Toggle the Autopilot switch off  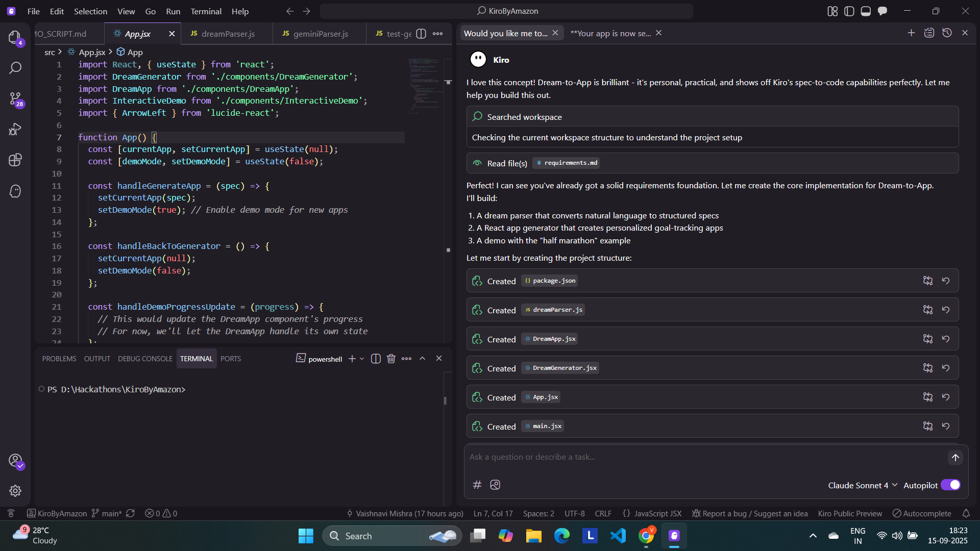[x=950, y=485]
